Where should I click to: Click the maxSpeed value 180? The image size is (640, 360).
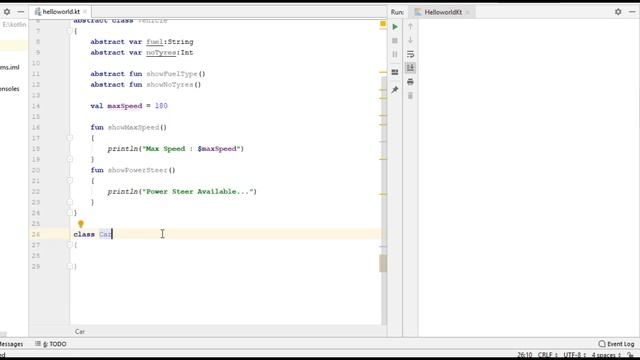pyautogui.click(x=161, y=106)
